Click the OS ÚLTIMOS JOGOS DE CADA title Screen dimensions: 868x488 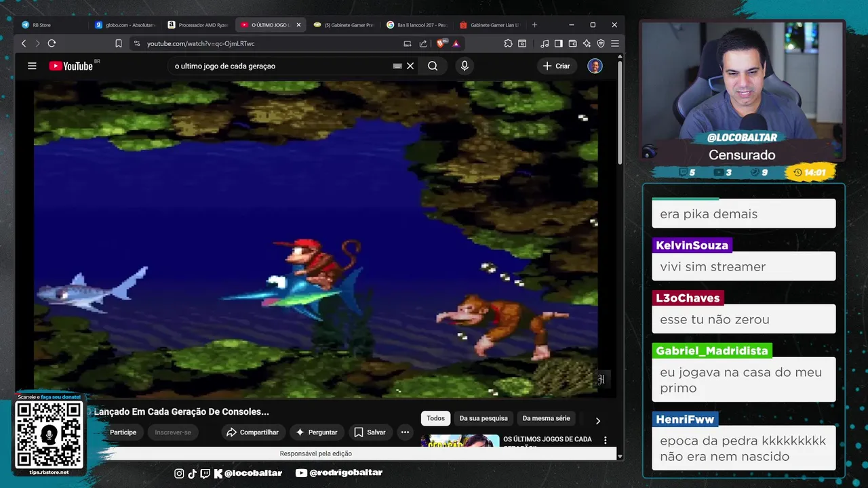click(547, 441)
